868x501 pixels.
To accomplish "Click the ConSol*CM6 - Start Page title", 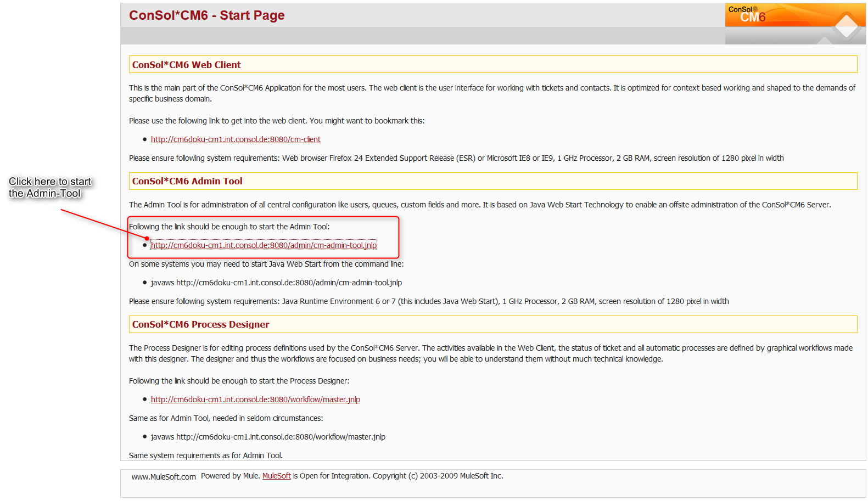I will point(206,15).
